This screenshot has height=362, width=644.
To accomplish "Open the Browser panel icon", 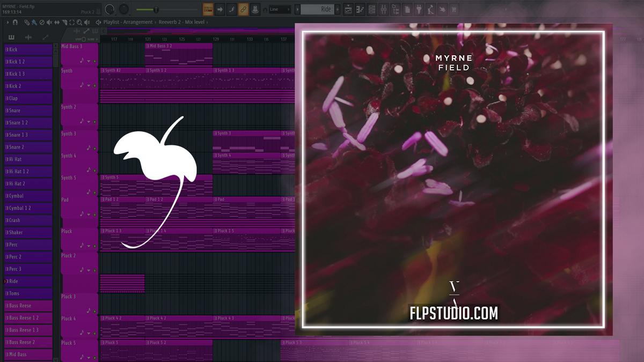I will pos(396,9).
